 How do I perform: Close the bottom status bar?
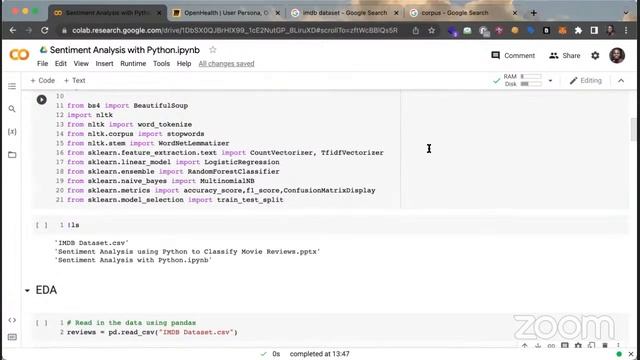coord(631,354)
